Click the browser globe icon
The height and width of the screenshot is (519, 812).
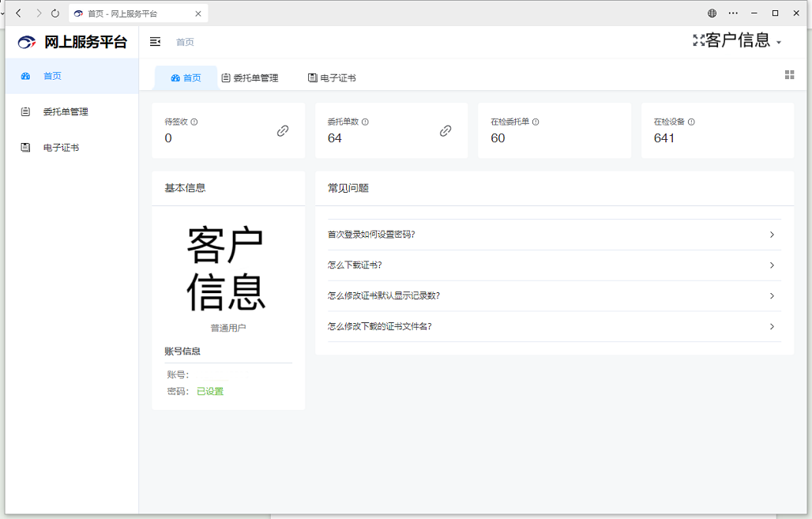coord(712,13)
